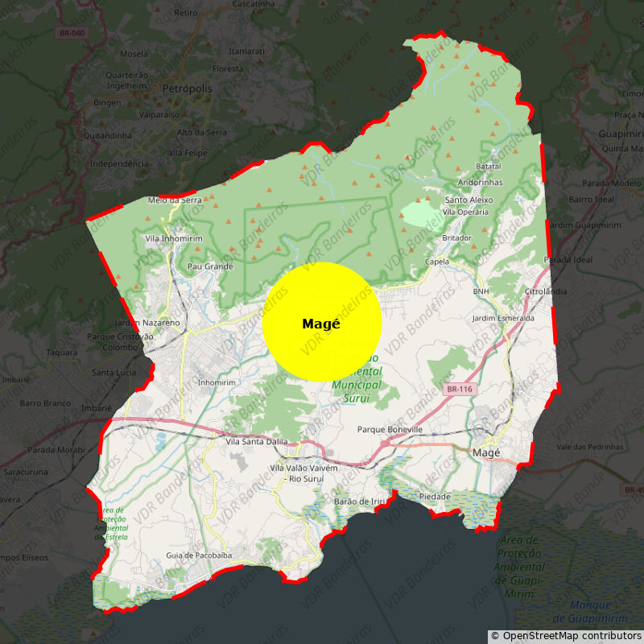Click the Jardim Nazareno label
The height and width of the screenshot is (644, 644).
pos(147,322)
